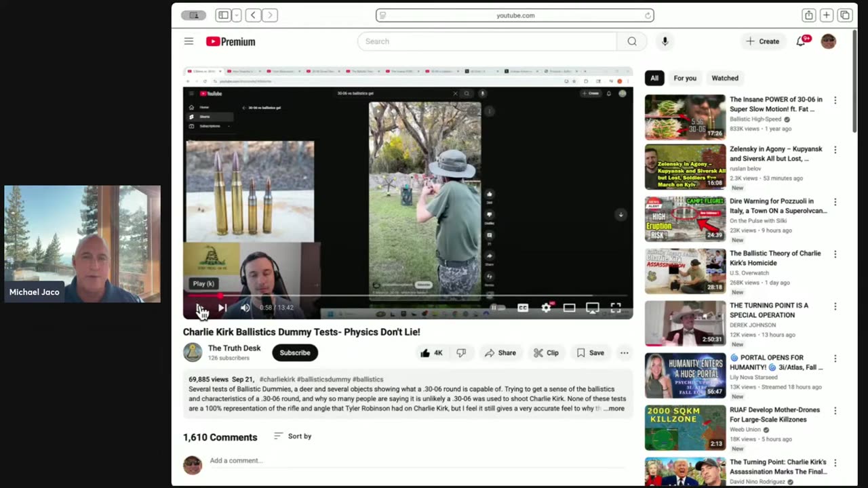The width and height of the screenshot is (868, 488).
Task: Subscribe to The Truth Desk
Action: tap(295, 352)
